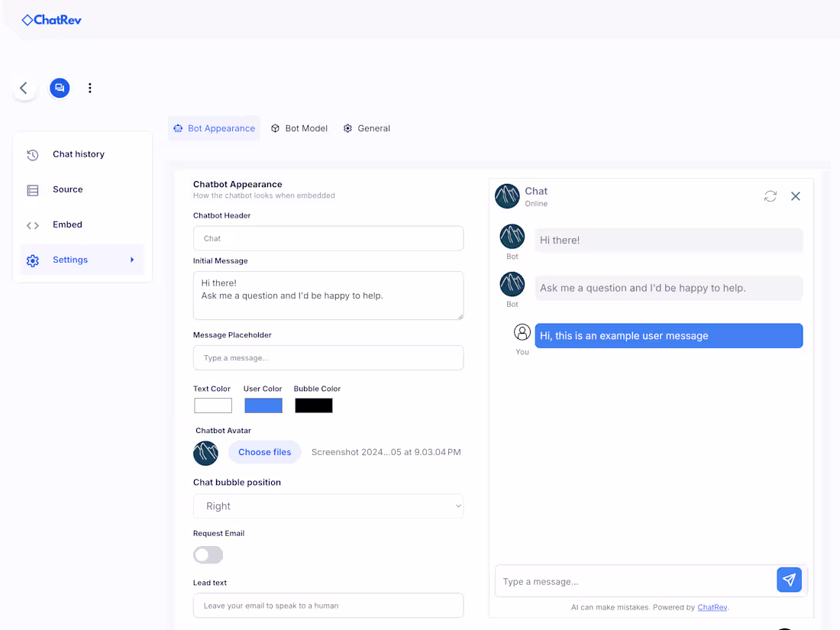The width and height of the screenshot is (840, 630).
Task: Switch to the Bot Model tab
Action: [299, 128]
